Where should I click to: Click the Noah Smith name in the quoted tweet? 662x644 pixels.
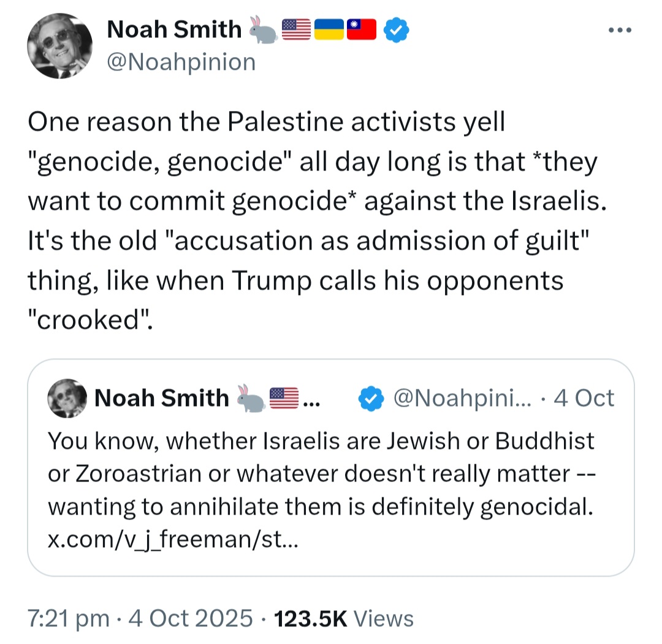tap(162, 398)
